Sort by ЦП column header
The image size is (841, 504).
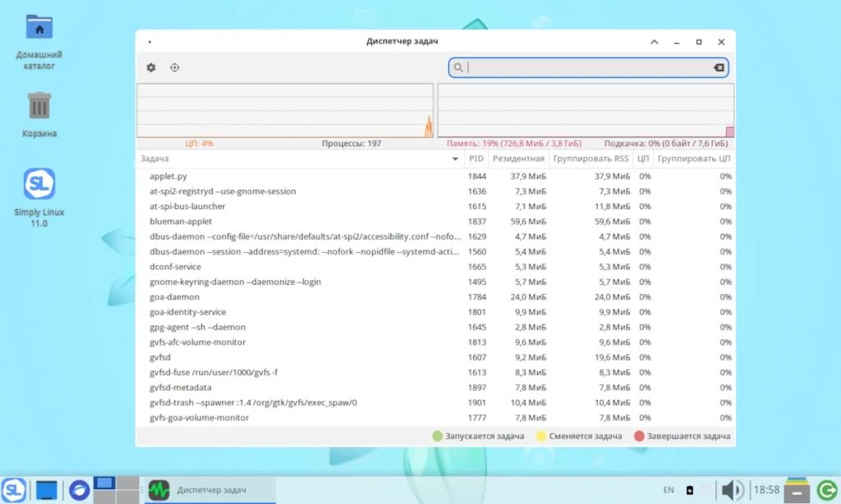pos(643,158)
